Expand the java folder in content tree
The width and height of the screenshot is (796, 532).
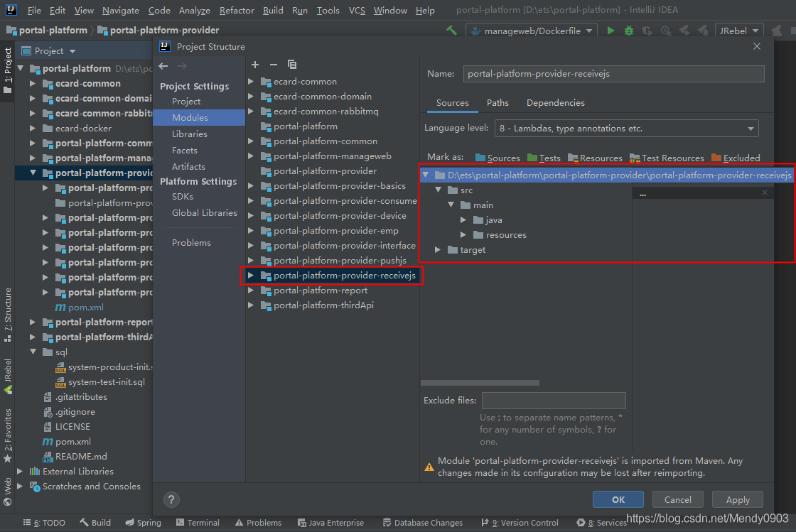(x=463, y=220)
